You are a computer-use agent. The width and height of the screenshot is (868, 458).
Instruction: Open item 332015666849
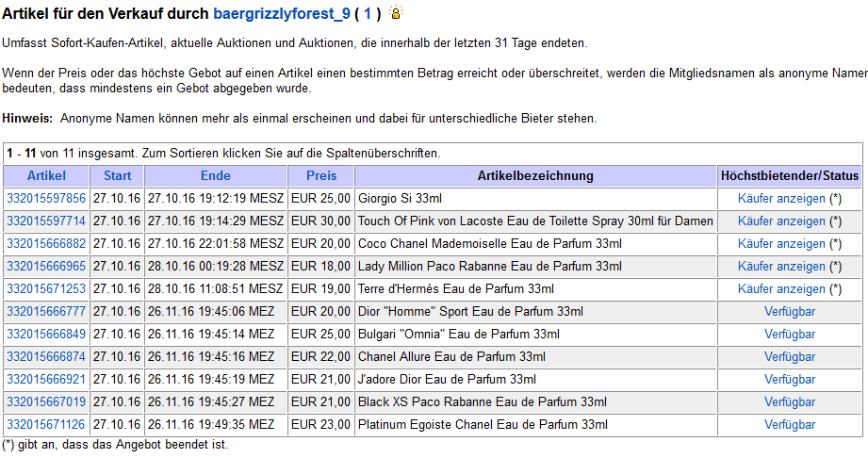pyautogui.click(x=46, y=335)
